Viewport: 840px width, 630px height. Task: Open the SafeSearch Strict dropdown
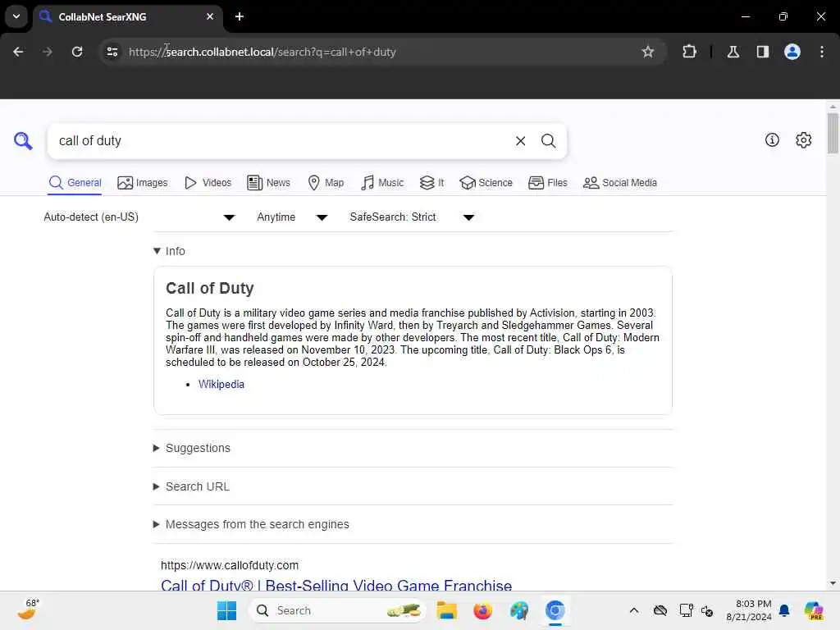click(x=412, y=217)
